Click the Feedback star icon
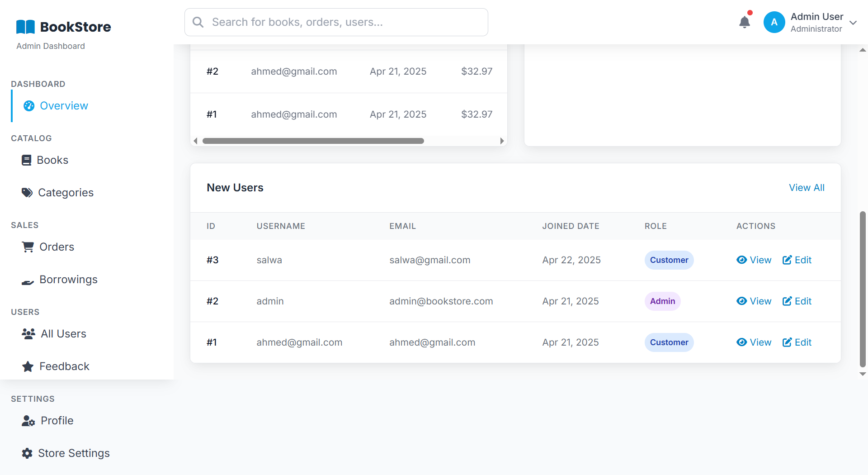This screenshot has height=475, width=868. pyautogui.click(x=27, y=366)
